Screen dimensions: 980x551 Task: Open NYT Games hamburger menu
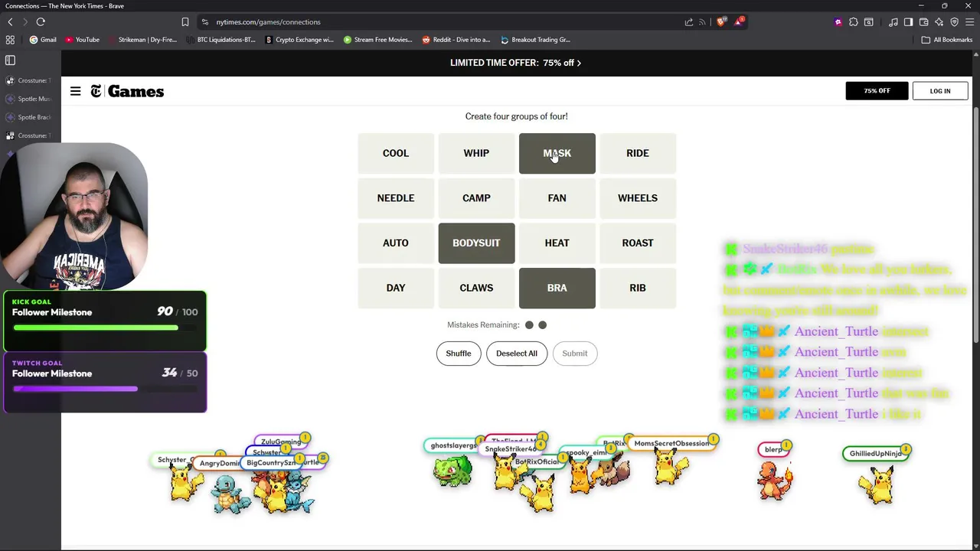(x=75, y=91)
